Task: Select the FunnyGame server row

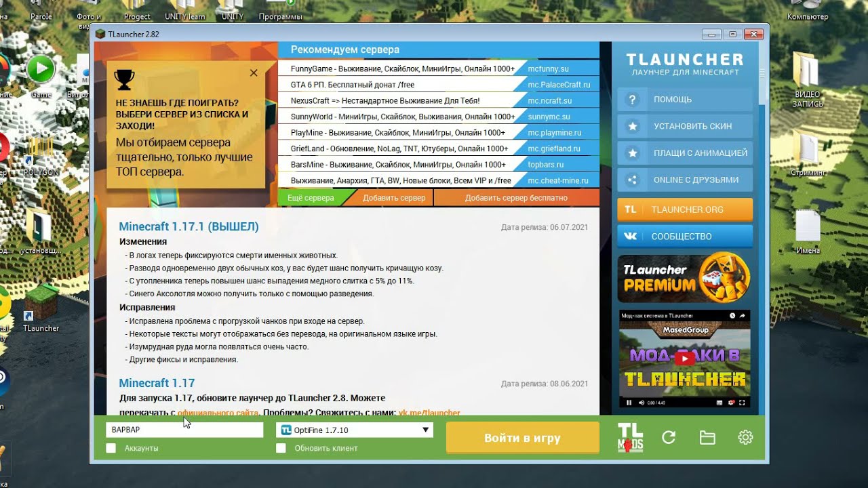Action: point(438,68)
